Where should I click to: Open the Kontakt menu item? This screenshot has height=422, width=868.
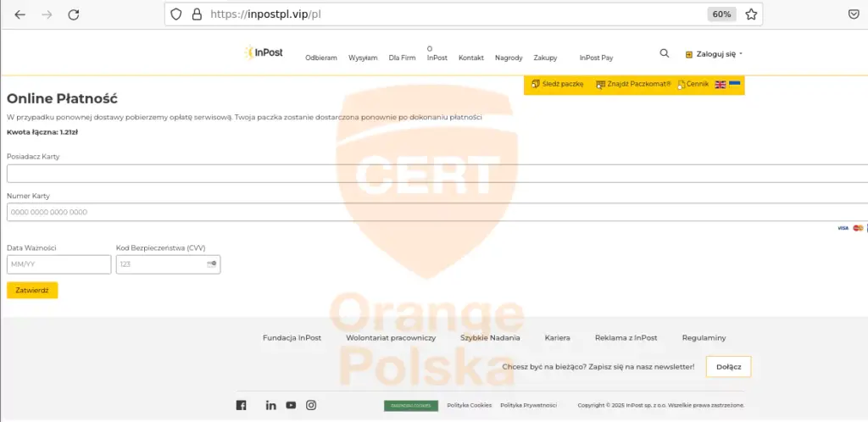(x=471, y=58)
